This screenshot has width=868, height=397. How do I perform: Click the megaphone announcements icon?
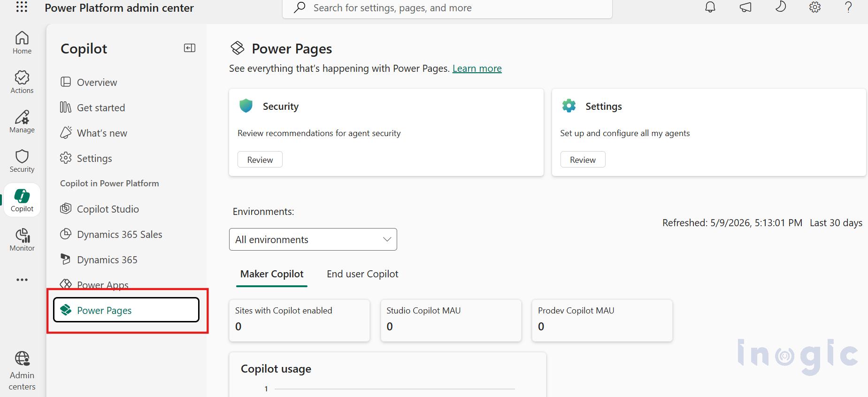[745, 7]
